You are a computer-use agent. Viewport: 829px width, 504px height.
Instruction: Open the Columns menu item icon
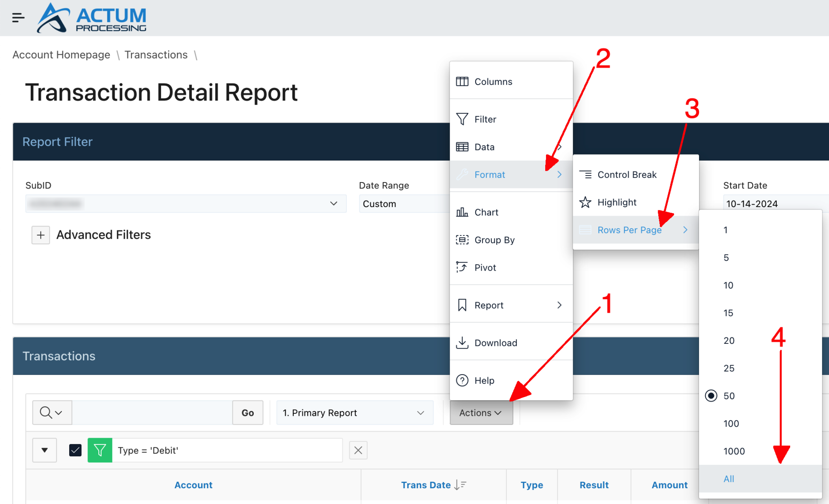pyautogui.click(x=462, y=81)
